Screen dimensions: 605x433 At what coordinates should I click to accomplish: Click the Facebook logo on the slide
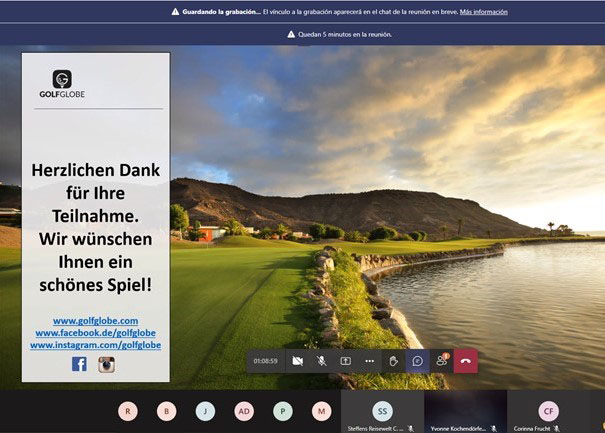[x=79, y=364]
